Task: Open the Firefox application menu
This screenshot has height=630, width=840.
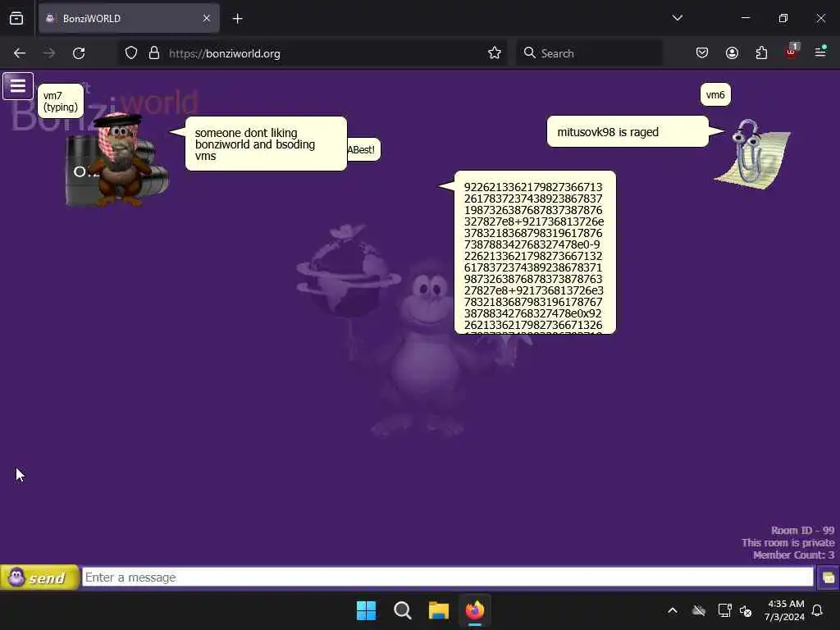Action: click(x=820, y=52)
